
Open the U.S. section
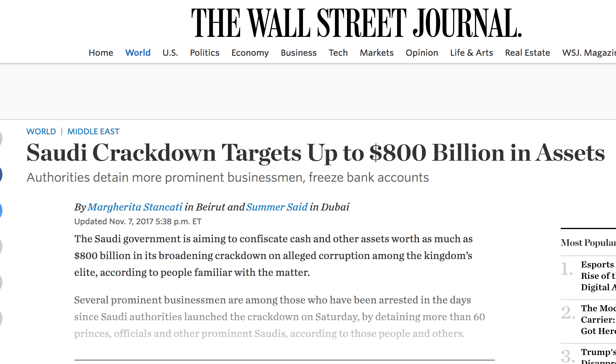pos(170,53)
